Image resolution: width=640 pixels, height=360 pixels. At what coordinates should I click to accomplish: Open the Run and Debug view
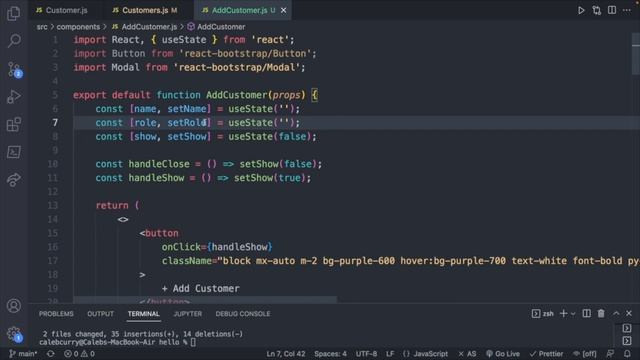[13, 97]
